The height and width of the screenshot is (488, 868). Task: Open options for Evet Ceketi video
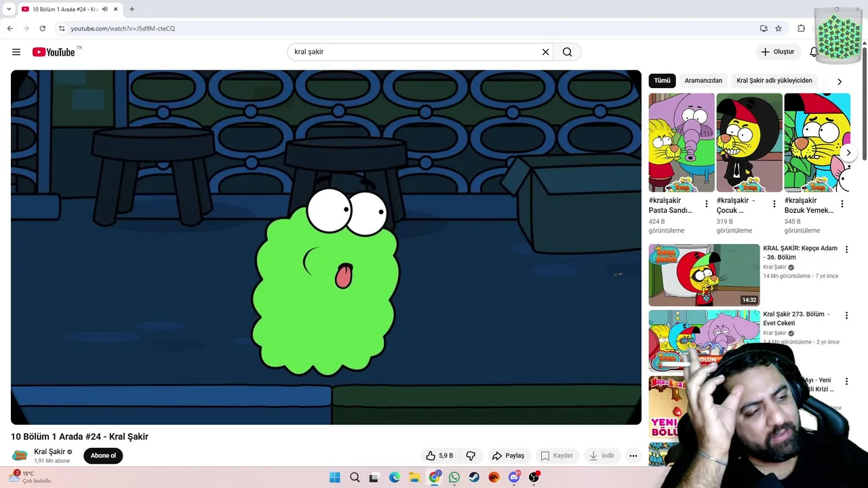tap(846, 315)
